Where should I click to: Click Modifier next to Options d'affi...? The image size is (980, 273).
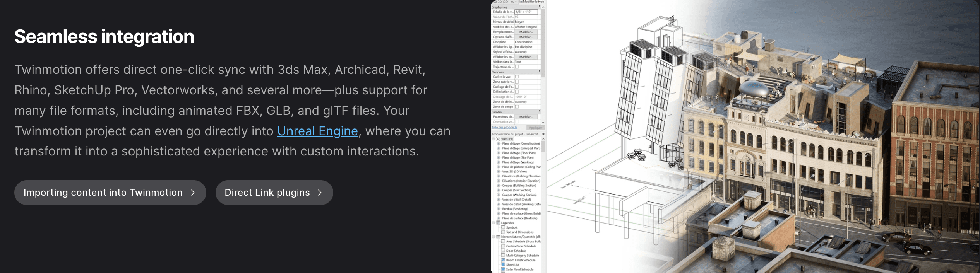526,37
